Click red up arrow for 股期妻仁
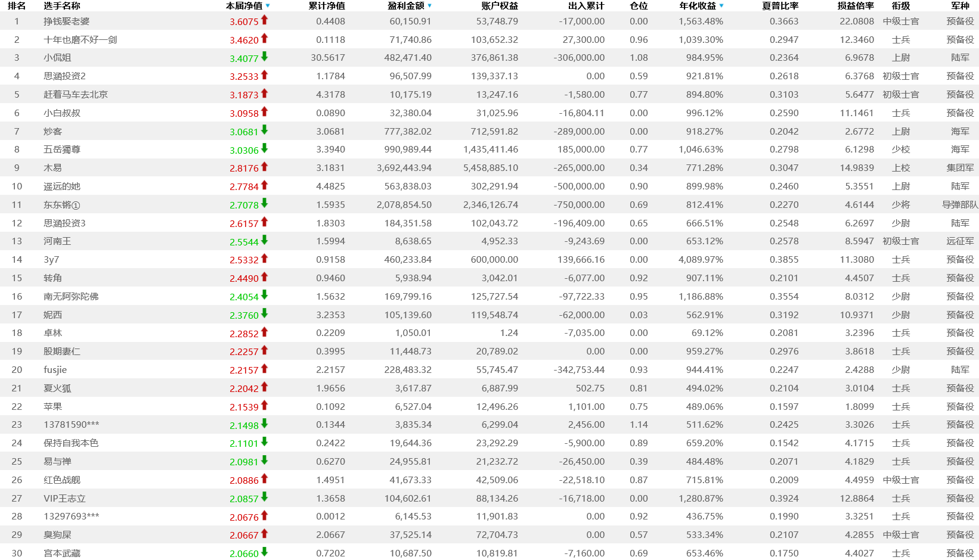 (x=264, y=350)
